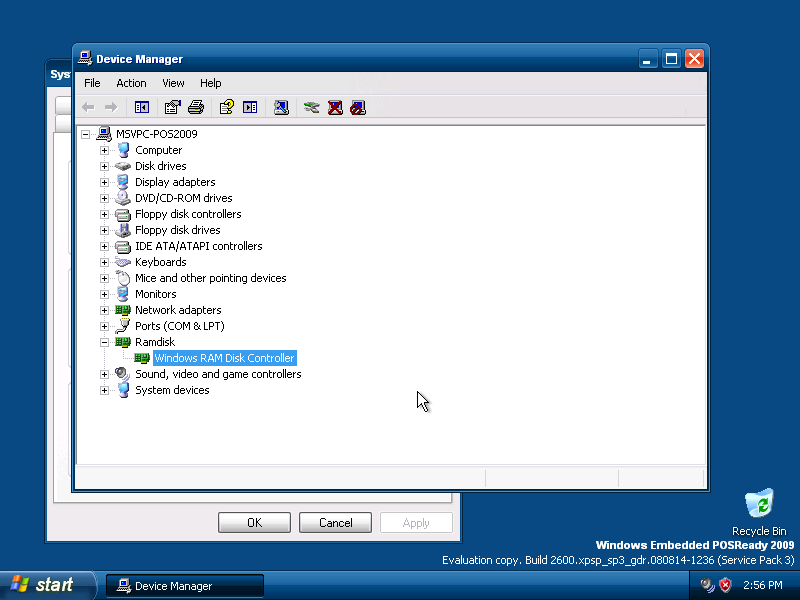Expand the Floppy disk controllers node
Viewport: 800px width, 600px height.
(x=104, y=214)
